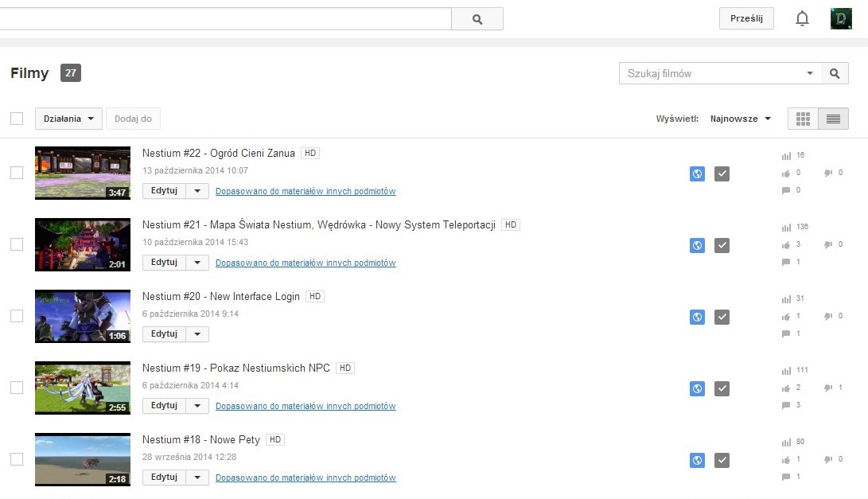
Task: Open views analytics icon for Nestium #21
Action: pyautogui.click(x=786, y=227)
